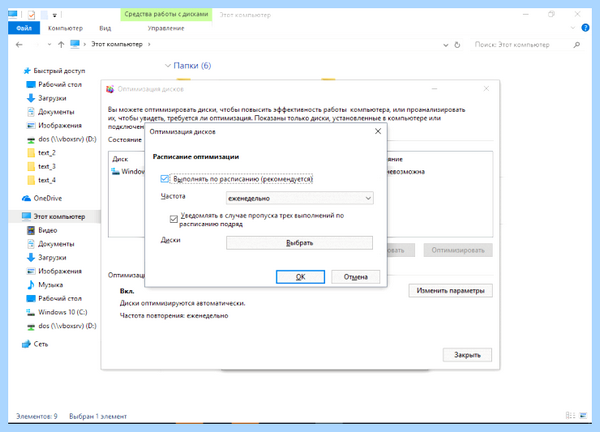The image size is (600, 432).
Task: Close the schedule dialog with X
Action: pyautogui.click(x=378, y=131)
